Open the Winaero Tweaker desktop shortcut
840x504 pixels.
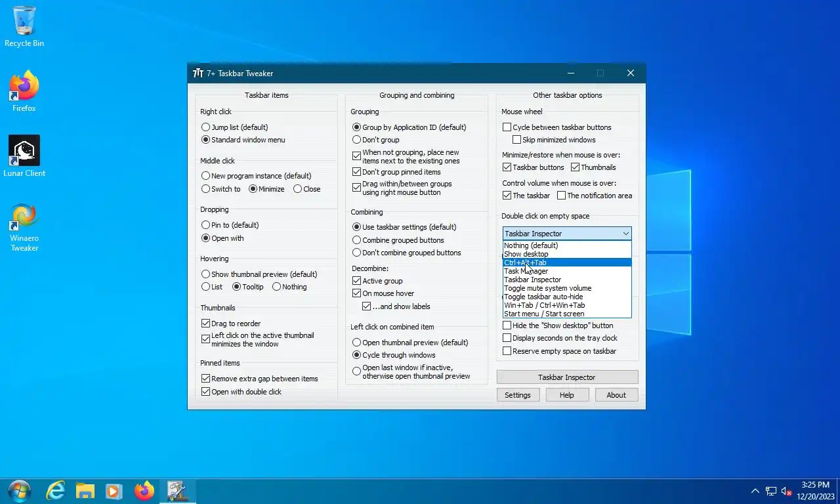(24, 227)
